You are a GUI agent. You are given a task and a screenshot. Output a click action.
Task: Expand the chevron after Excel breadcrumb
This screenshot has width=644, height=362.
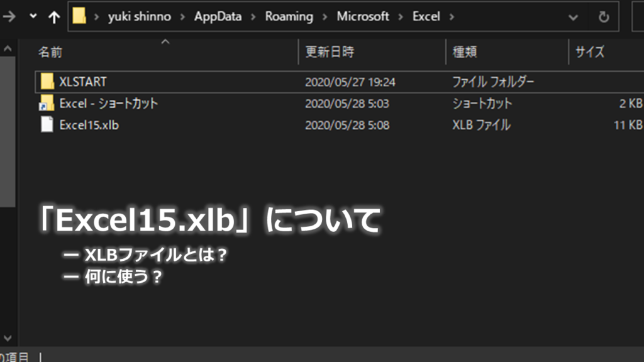click(x=450, y=17)
